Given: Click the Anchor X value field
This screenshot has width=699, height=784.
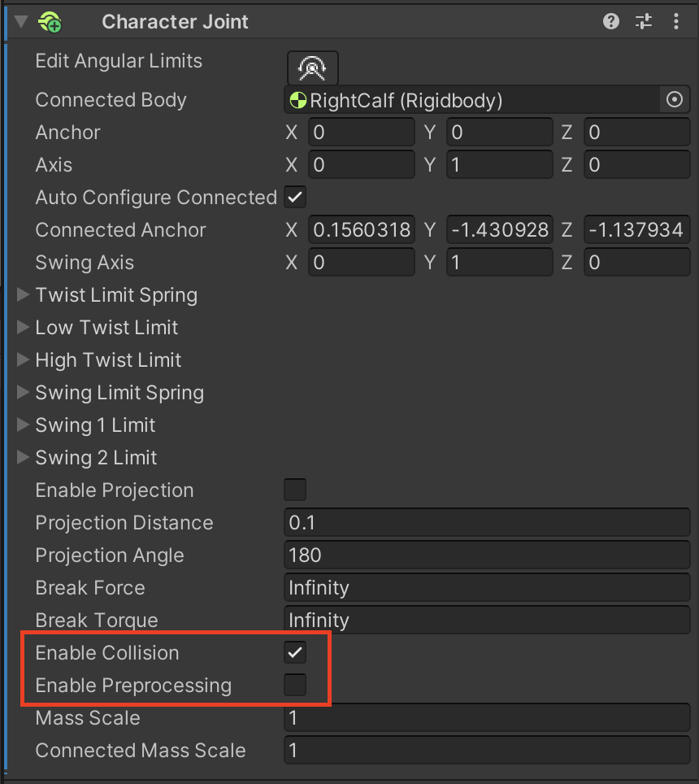Looking at the screenshot, I should [361, 133].
